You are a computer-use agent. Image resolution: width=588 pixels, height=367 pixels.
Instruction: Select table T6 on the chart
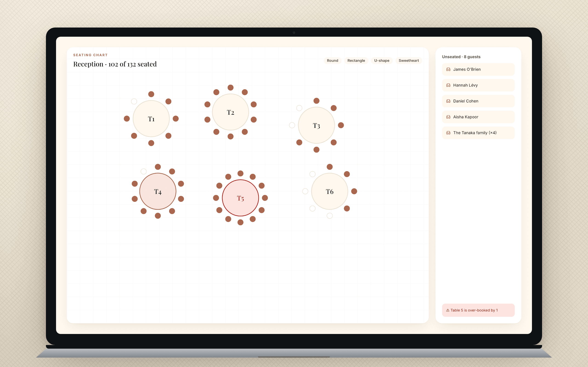click(x=329, y=191)
